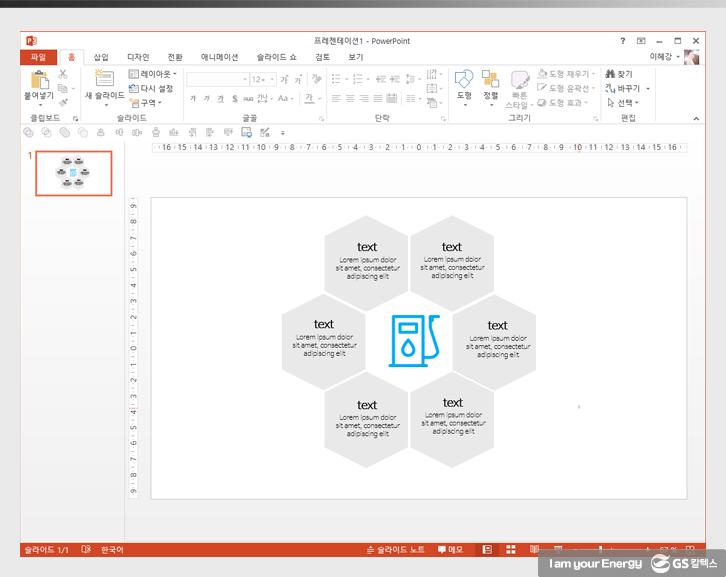Expand the Layout (레이아웃) dropdown

152,74
